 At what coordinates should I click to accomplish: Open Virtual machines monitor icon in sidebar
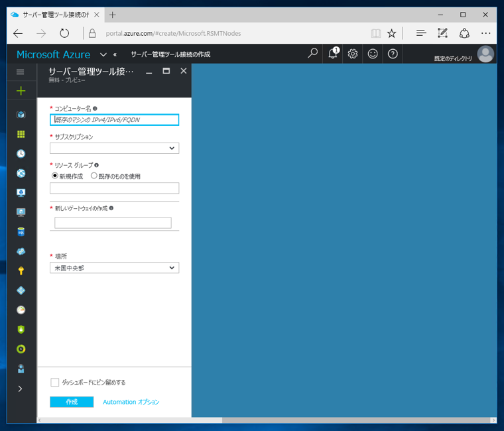point(21,212)
